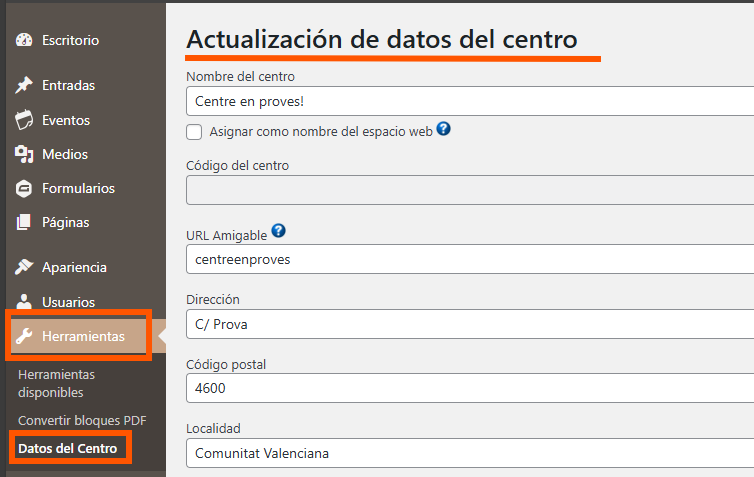754x477 pixels.
Task: Click the Entradas pushpin icon
Action: tap(25, 86)
